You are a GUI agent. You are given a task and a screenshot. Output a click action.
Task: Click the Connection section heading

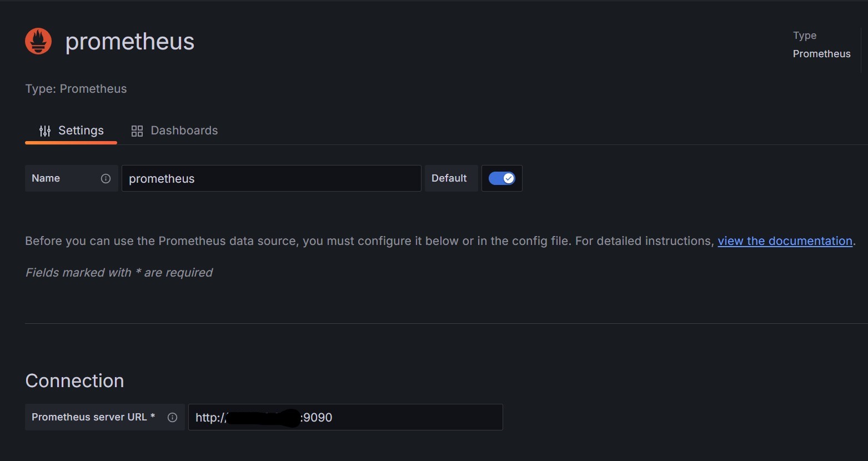[74, 380]
